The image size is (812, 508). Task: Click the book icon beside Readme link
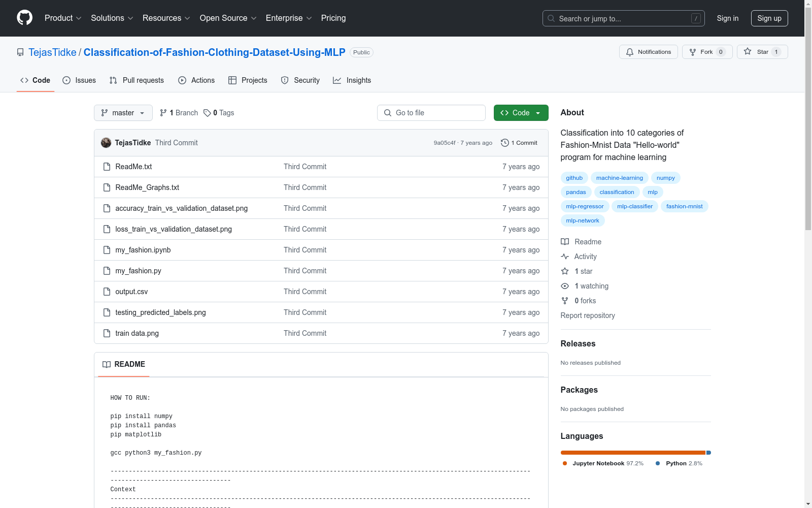pyautogui.click(x=565, y=242)
